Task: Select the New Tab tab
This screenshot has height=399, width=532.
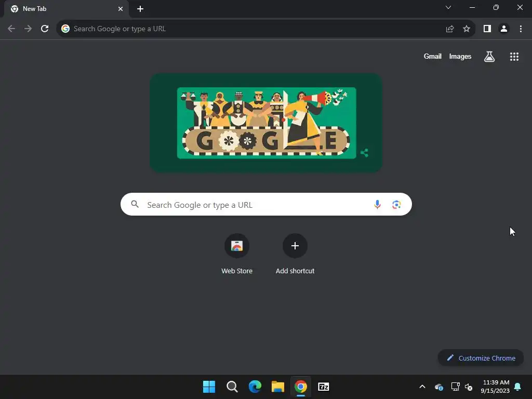Action: pyautogui.click(x=66, y=9)
